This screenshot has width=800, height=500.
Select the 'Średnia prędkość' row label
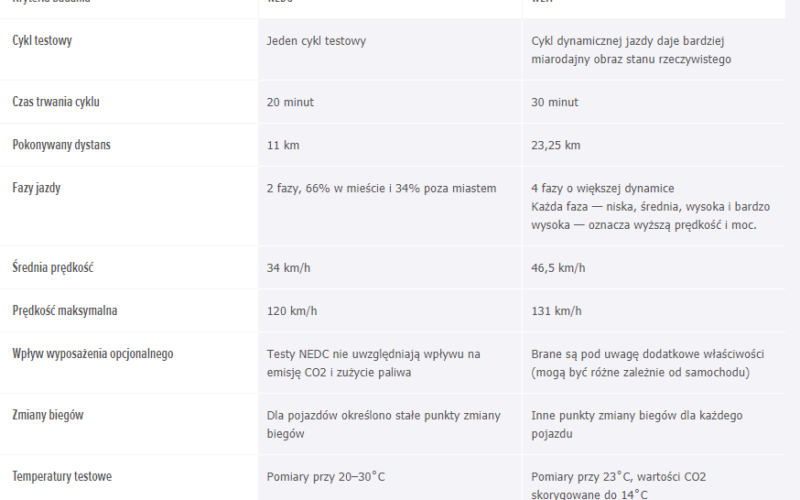(53, 267)
